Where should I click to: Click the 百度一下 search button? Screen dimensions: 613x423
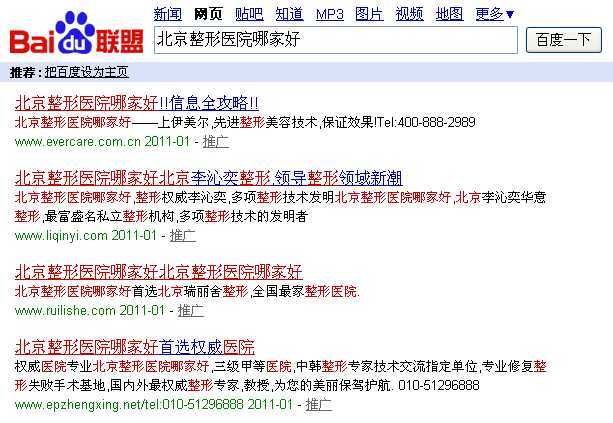point(564,40)
